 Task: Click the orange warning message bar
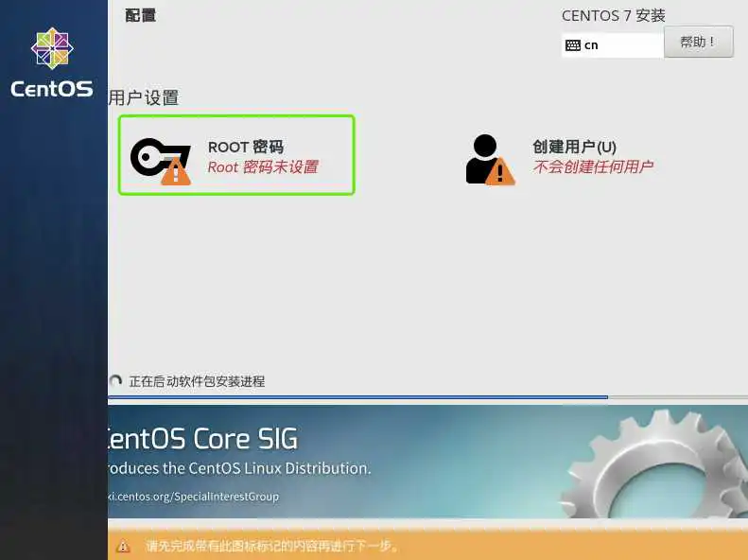(x=428, y=545)
